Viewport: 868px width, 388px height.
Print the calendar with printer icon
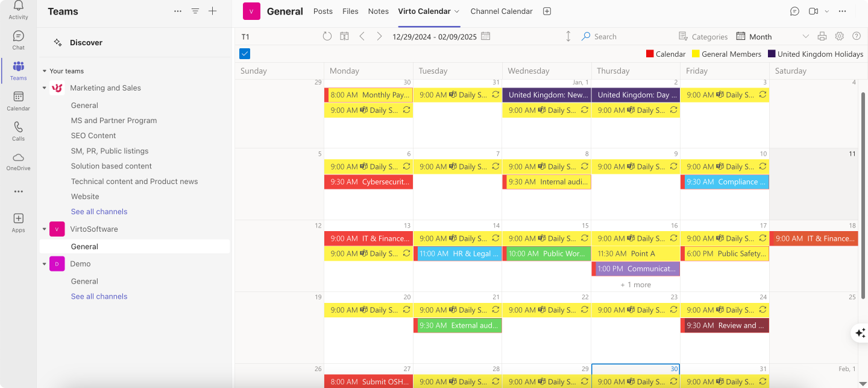pyautogui.click(x=822, y=36)
